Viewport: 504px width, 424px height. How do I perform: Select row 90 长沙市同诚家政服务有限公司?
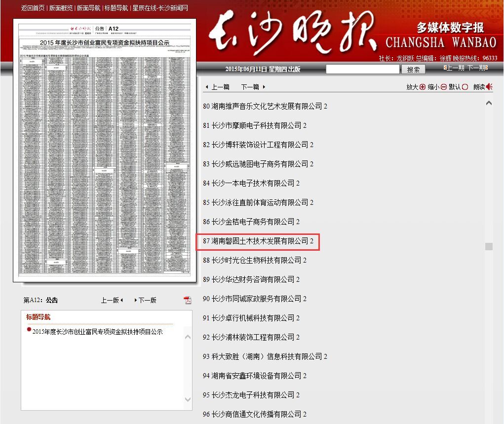[x=255, y=299]
